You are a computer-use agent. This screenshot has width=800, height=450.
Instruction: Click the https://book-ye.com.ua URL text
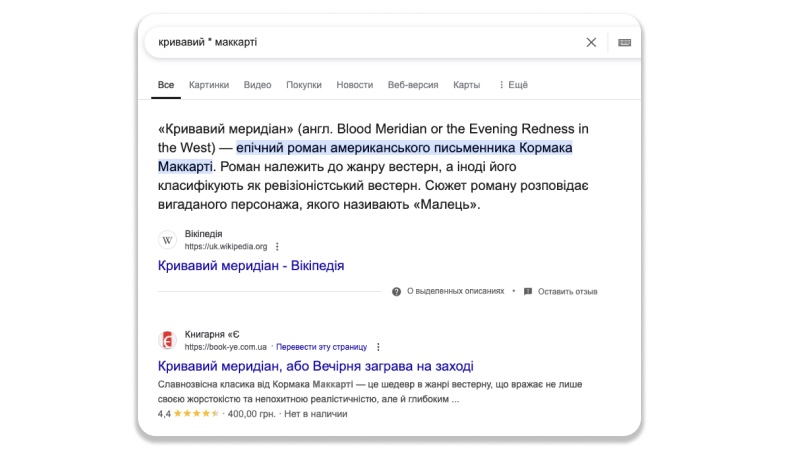click(x=226, y=347)
